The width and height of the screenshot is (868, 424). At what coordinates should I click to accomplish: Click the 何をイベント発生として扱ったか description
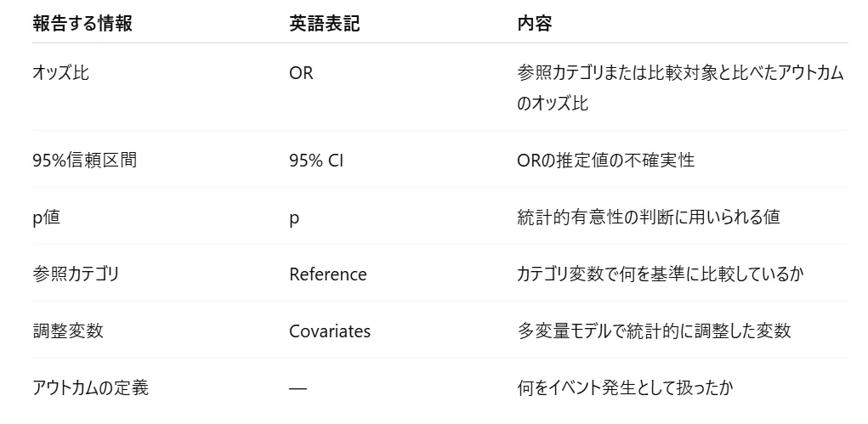(625, 388)
